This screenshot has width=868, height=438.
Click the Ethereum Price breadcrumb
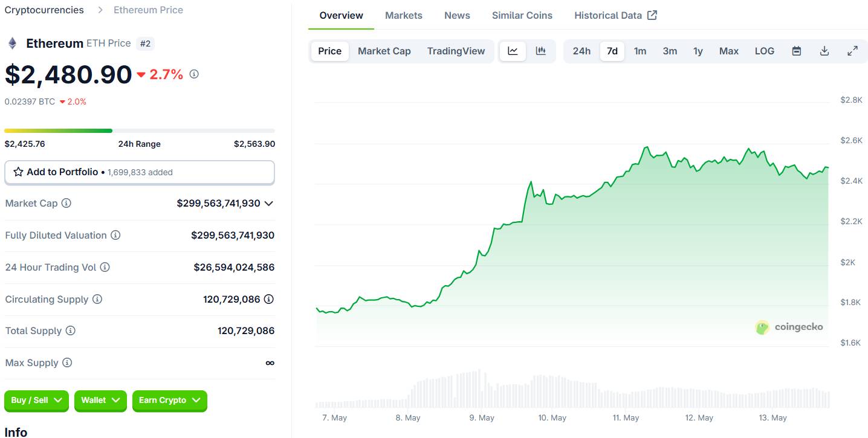(x=148, y=10)
